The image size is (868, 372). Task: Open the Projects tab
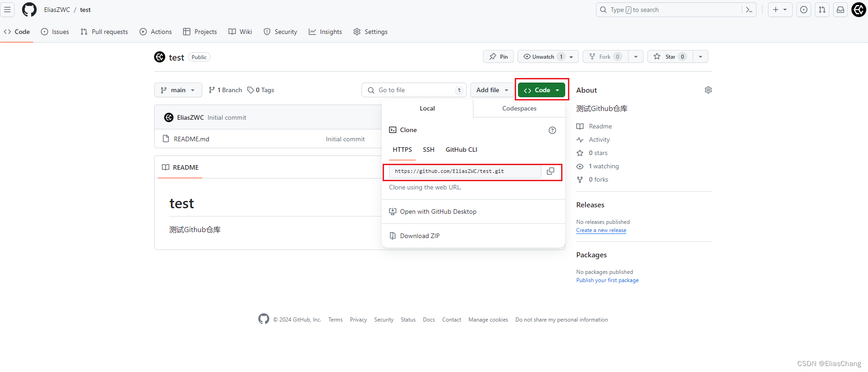[200, 32]
